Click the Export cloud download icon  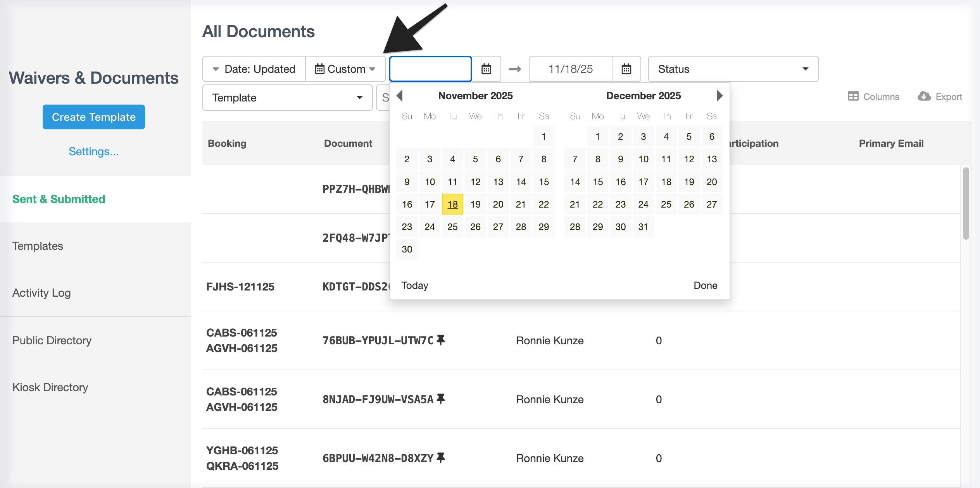pos(924,96)
